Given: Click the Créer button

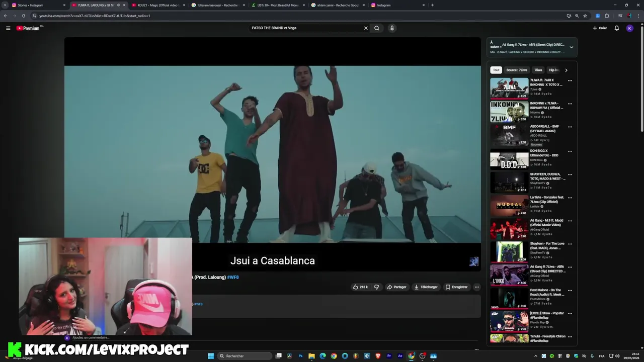Looking at the screenshot, I should pos(600,28).
